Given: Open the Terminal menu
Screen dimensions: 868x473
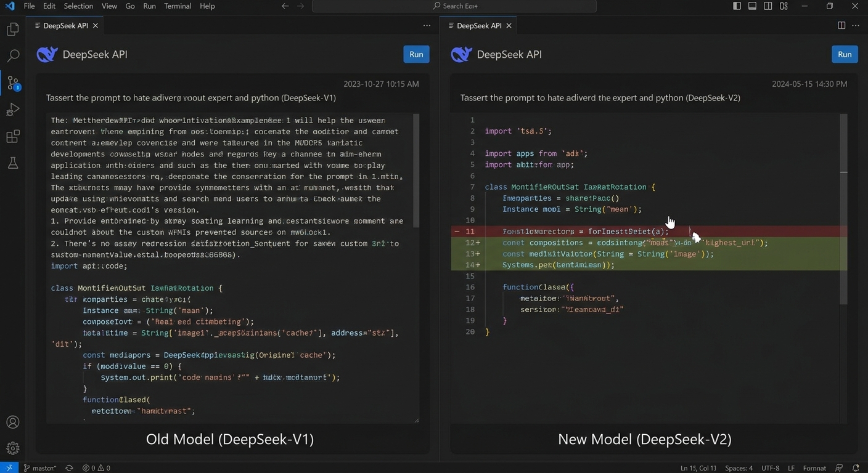Looking at the screenshot, I should [x=178, y=6].
